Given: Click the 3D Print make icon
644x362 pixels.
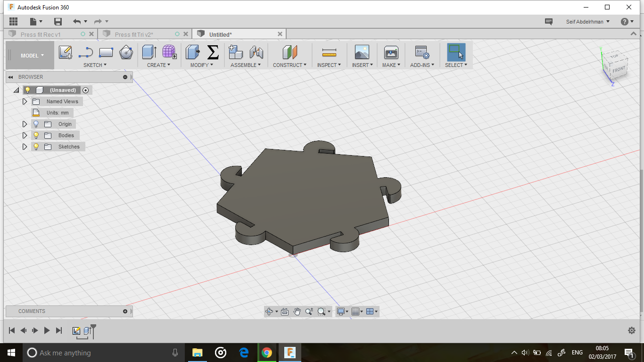Looking at the screenshot, I should (391, 52).
